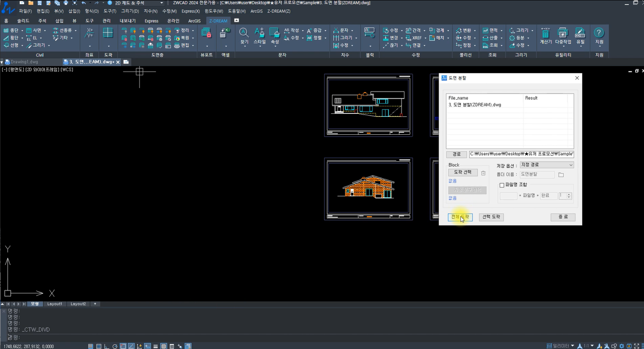Screen dimensions: 644x349
Task: Toggle object snap in status bar
Action: pos(123,346)
